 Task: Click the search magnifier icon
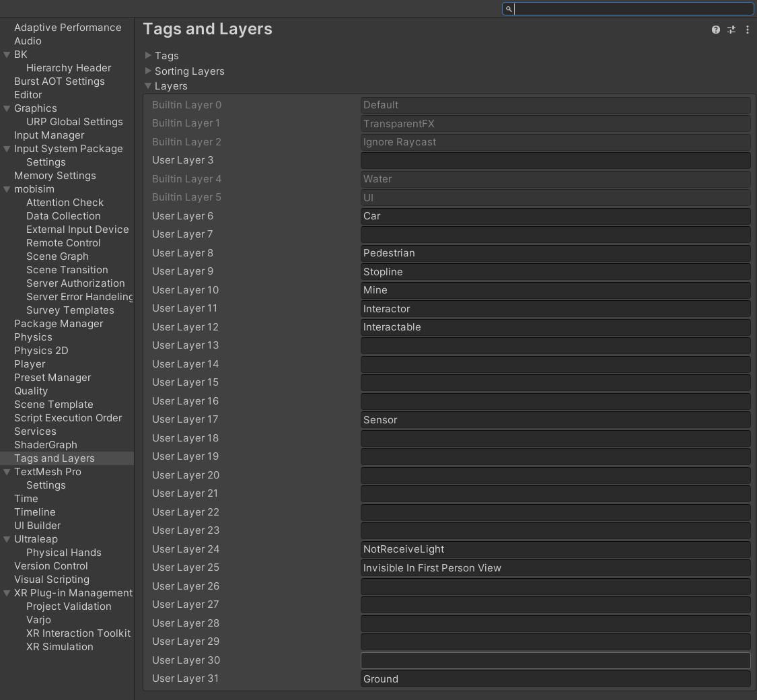(x=509, y=9)
